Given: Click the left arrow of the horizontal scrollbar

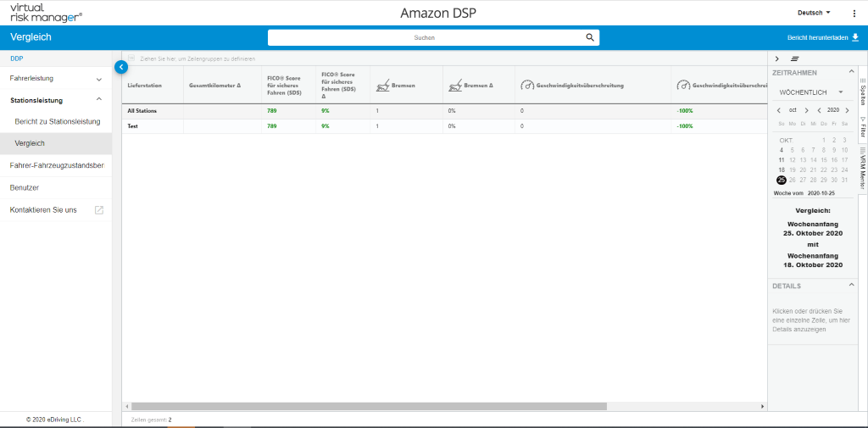Looking at the screenshot, I should click(x=127, y=407).
